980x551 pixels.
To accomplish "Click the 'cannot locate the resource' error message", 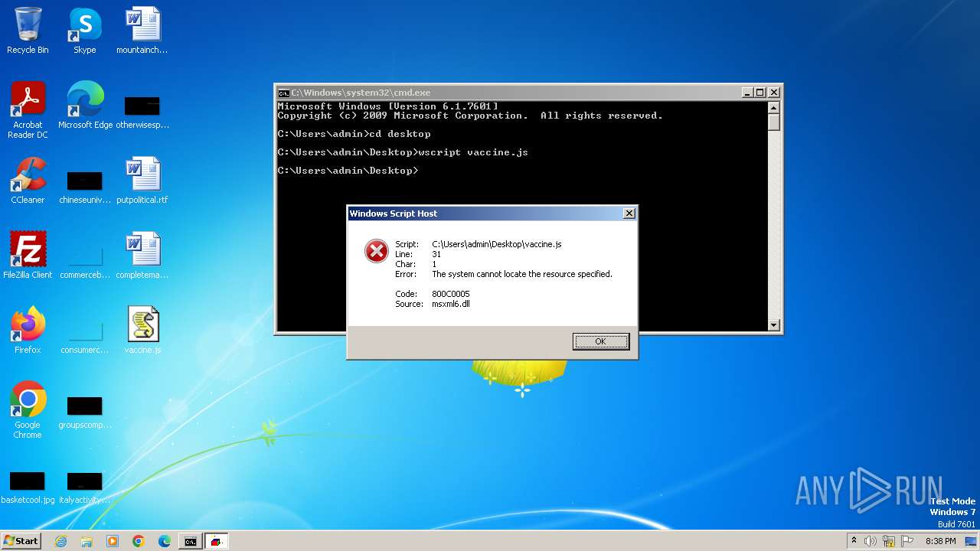I will tap(522, 274).
